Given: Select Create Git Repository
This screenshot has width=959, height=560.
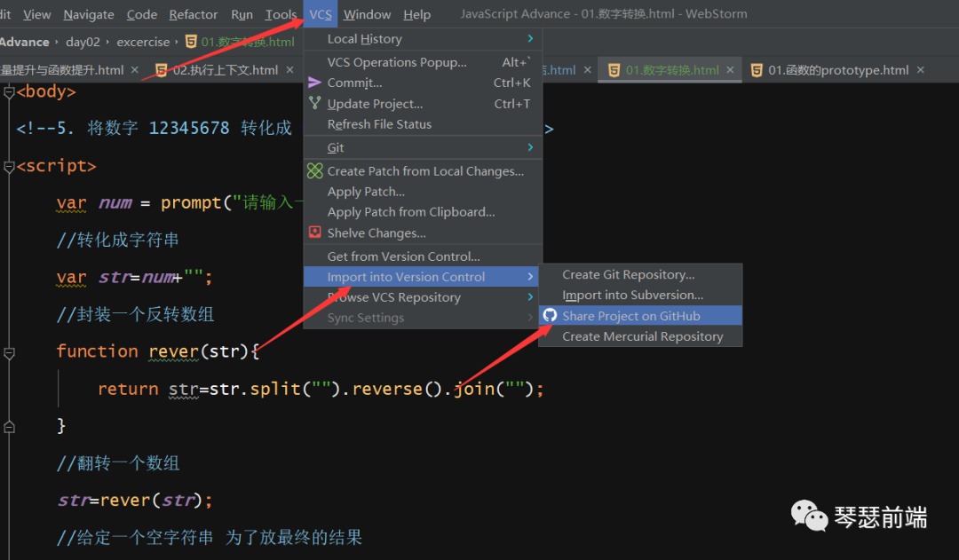Looking at the screenshot, I should [640, 274].
